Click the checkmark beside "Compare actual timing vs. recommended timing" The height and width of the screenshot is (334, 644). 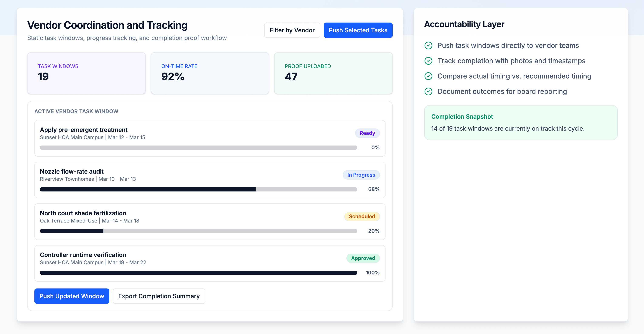click(428, 76)
